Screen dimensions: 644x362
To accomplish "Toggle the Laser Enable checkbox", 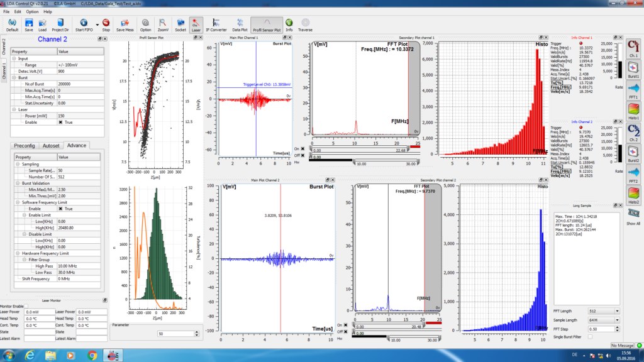I will point(60,123).
